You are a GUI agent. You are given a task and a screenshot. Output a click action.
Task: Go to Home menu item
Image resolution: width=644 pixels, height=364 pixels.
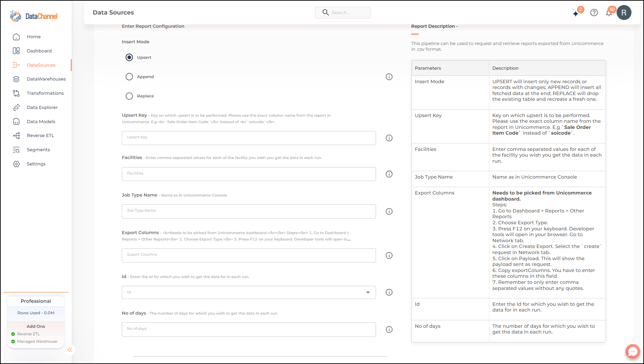tap(34, 37)
